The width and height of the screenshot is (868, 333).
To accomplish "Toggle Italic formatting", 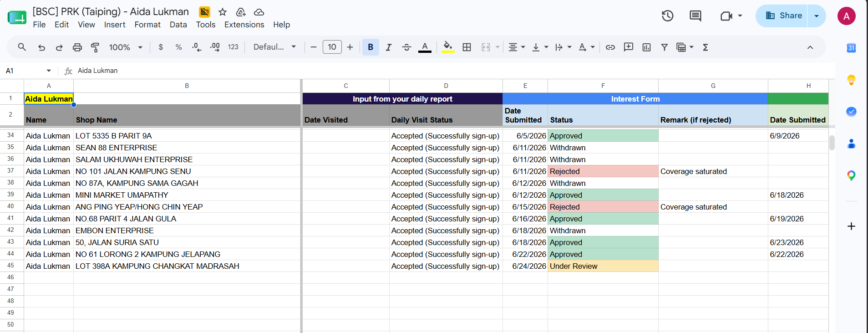I will click(x=388, y=47).
